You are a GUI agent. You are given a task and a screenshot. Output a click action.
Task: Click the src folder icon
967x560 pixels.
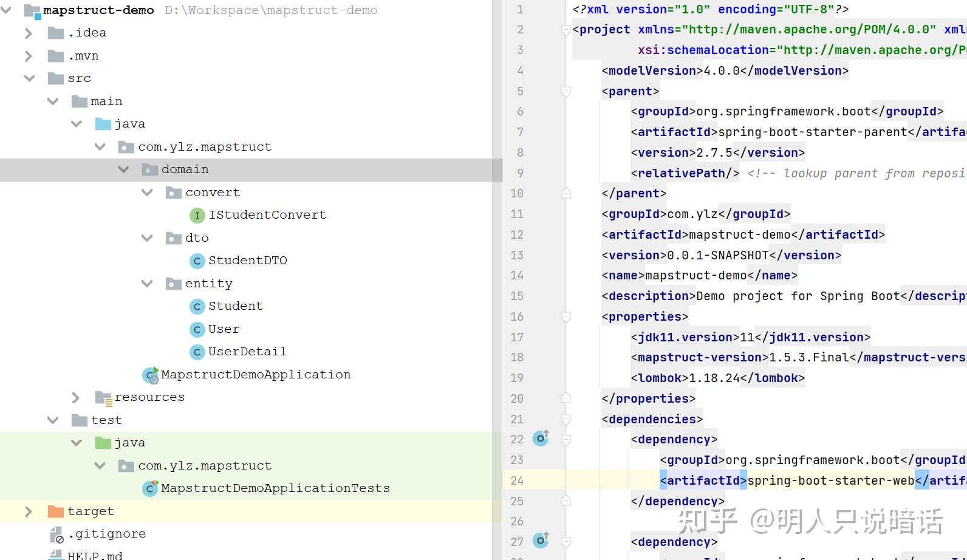56,78
